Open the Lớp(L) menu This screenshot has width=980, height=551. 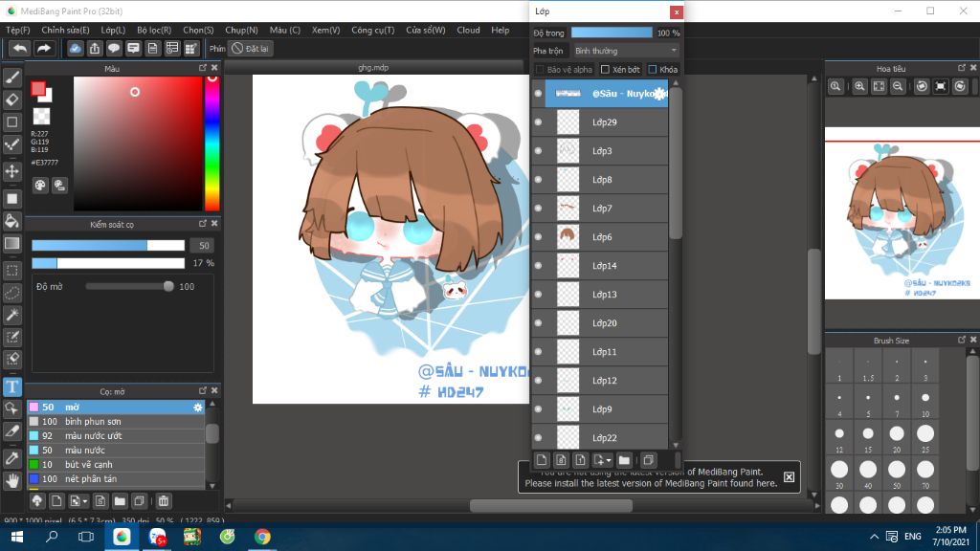coord(113,30)
